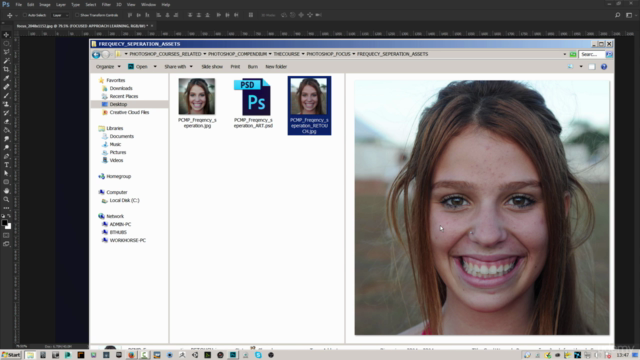Toggle the Auto-Select checkbox
The image size is (640, 360).
(24, 15)
